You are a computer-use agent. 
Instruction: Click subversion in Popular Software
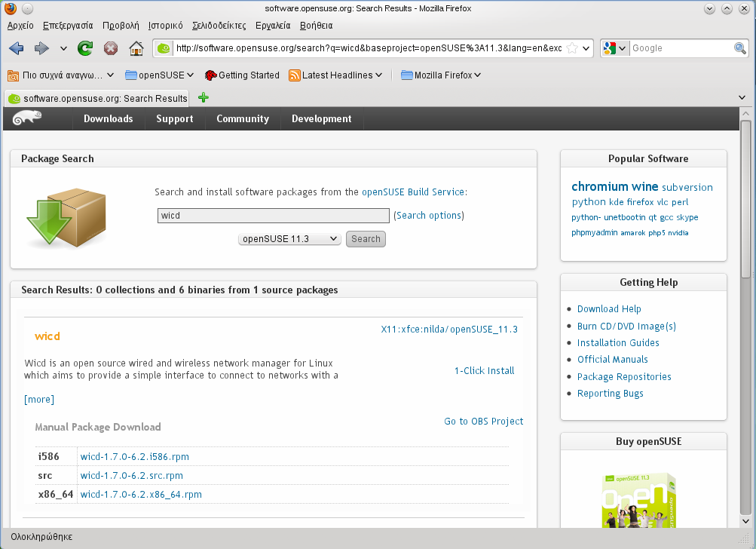(687, 187)
